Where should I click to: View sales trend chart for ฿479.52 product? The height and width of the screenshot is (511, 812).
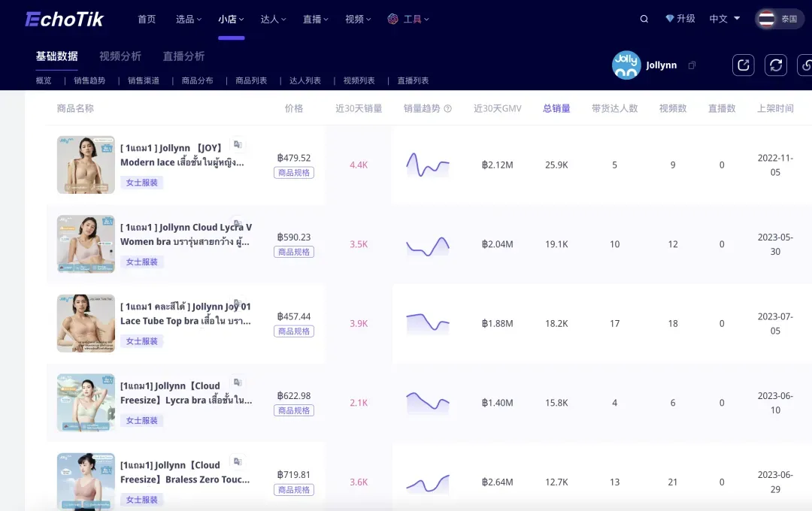pos(428,165)
